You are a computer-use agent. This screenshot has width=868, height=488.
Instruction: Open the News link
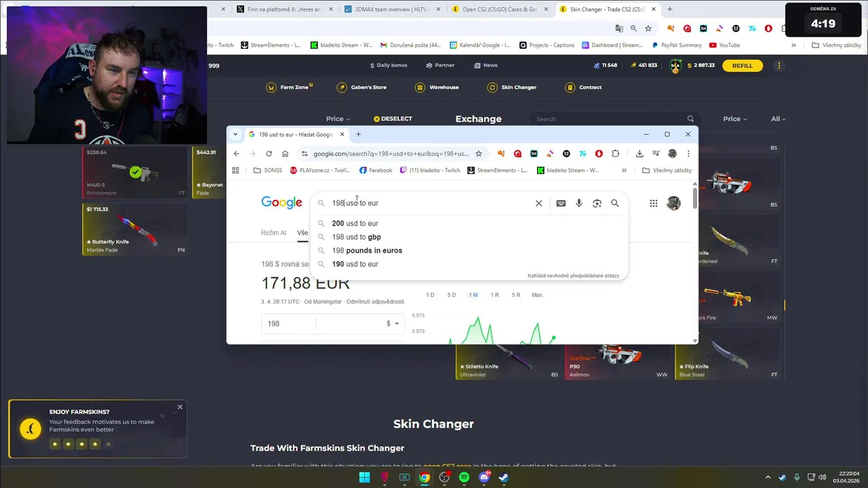486,66
